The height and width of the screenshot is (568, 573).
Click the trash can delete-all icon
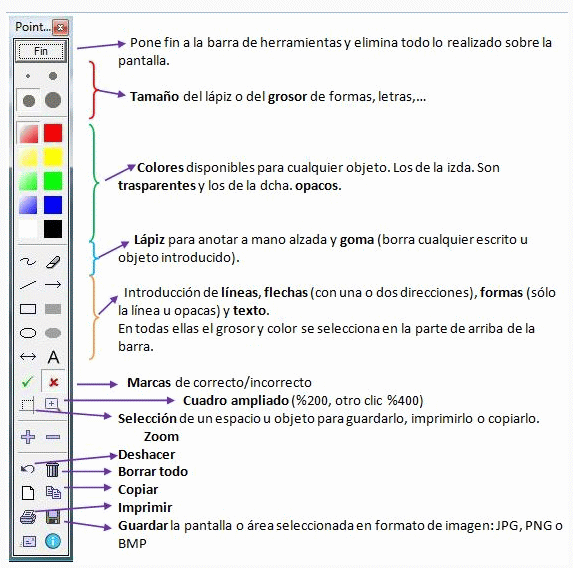click(x=53, y=469)
